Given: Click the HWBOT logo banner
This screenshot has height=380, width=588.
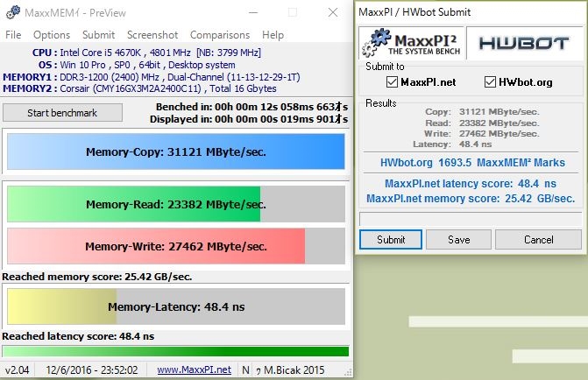Looking at the screenshot, I should pos(524,42).
